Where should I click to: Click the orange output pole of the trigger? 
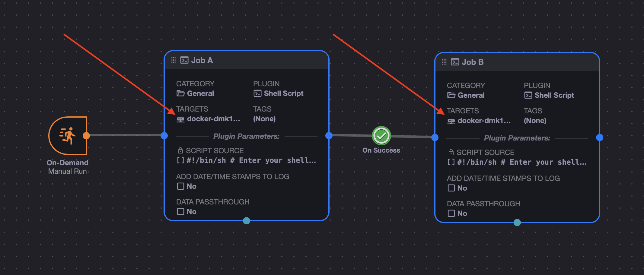[x=86, y=136]
